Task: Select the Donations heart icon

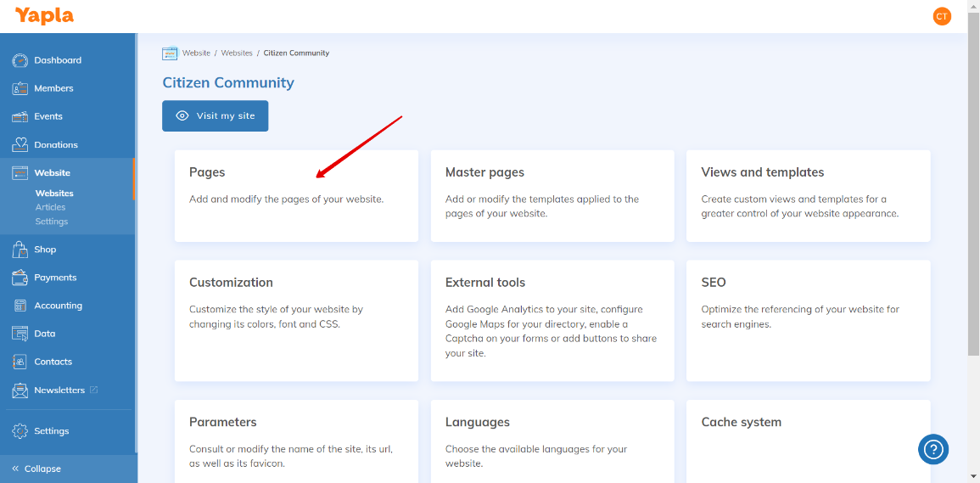Action: coord(20,145)
